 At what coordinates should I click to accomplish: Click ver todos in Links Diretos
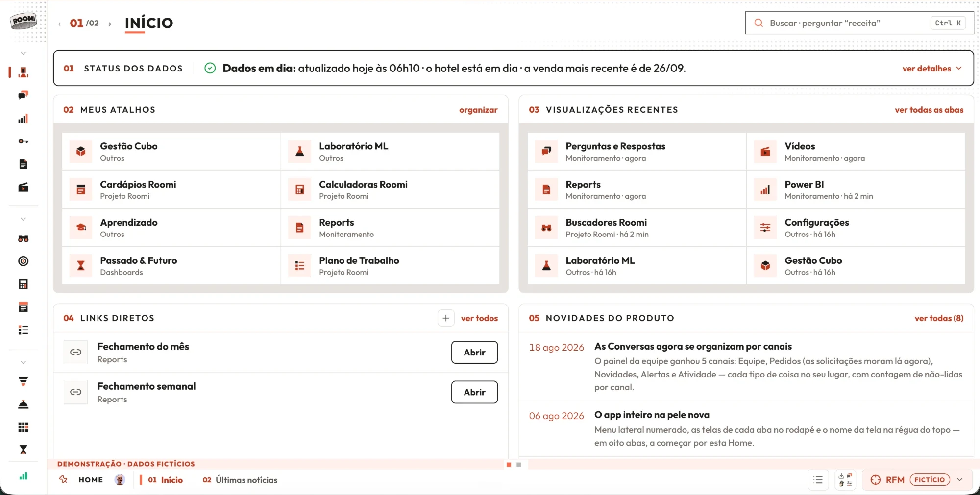click(479, 318)
